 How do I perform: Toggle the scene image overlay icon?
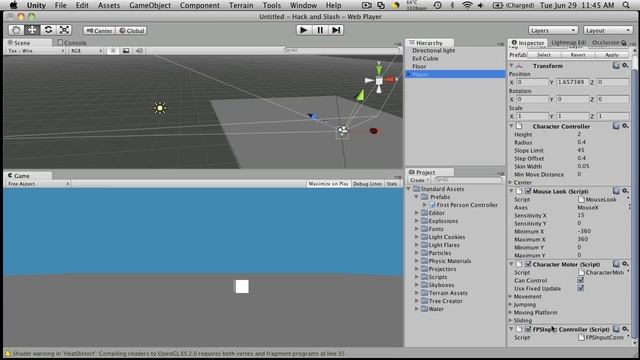point(126,51)
